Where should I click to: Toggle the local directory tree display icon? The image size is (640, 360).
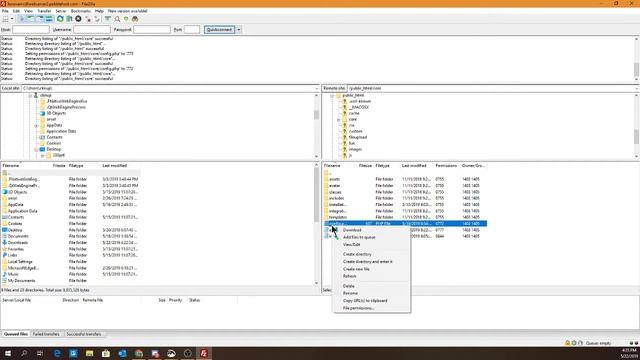[x=31, y=19]
